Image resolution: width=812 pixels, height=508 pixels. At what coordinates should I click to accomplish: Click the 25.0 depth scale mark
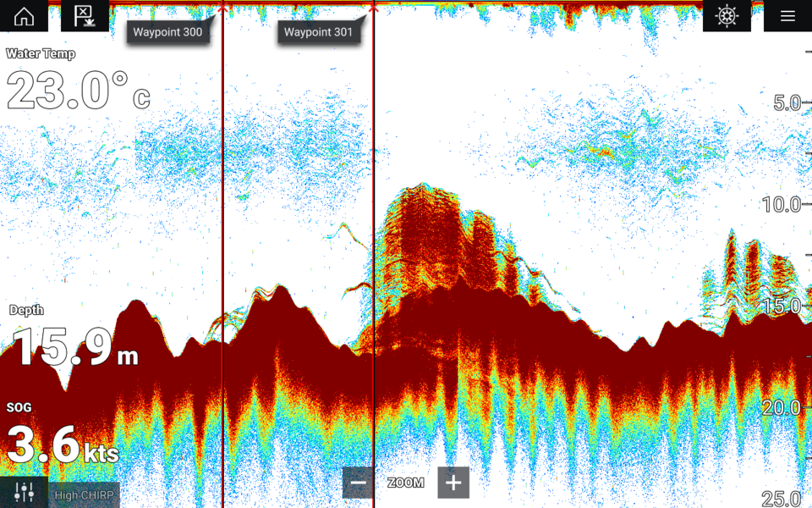(781, 498)
